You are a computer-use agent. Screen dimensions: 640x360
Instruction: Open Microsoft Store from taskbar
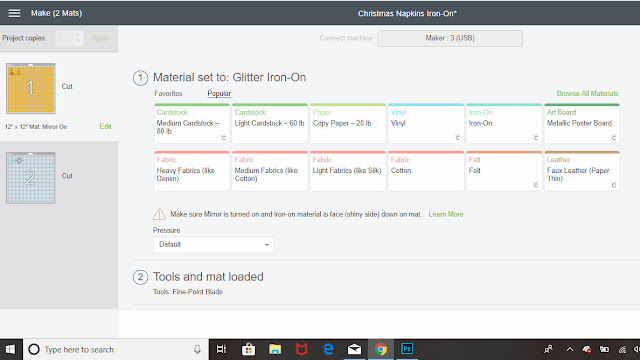(248, 349)
